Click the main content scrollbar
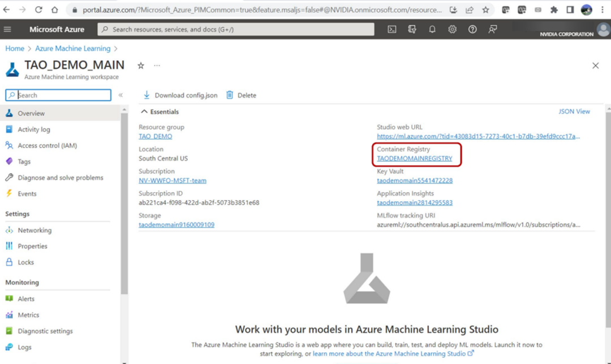Viewport: 611px width, 364px height. point(608,220)
